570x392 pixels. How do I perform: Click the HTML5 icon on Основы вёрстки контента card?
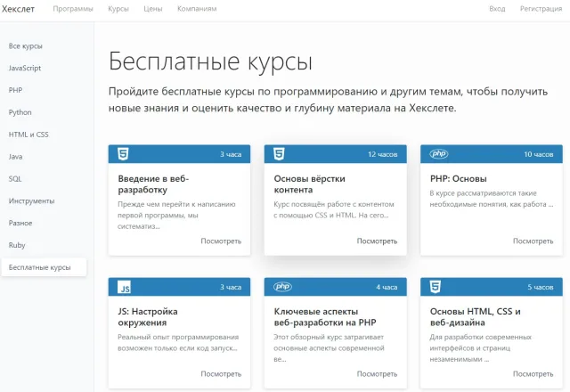pos(279,154)
